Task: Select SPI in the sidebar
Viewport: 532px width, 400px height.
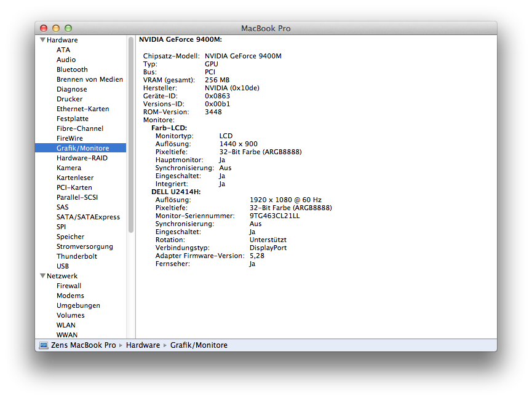Action: click(x=61, y=227)
